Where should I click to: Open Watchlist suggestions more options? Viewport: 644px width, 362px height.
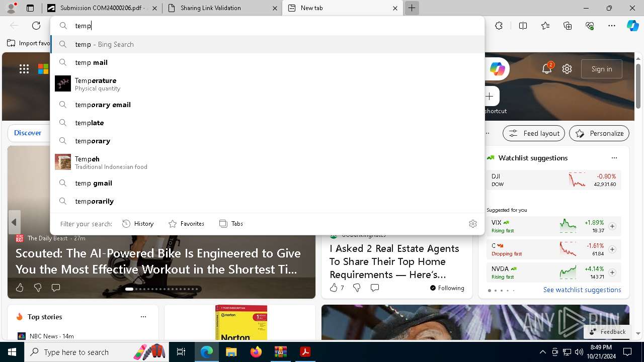[614, 158]
